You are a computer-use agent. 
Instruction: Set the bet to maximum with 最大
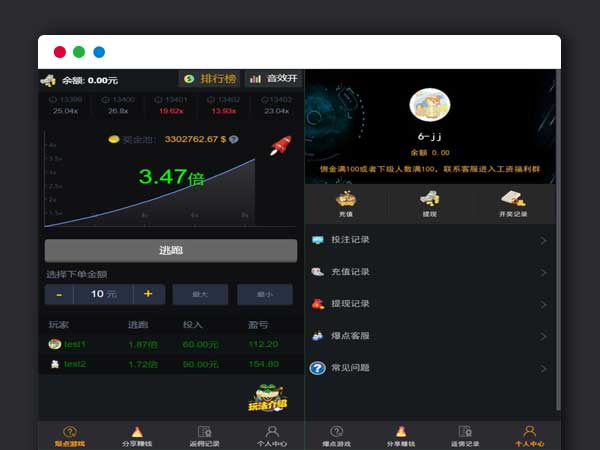coord(200,294)
